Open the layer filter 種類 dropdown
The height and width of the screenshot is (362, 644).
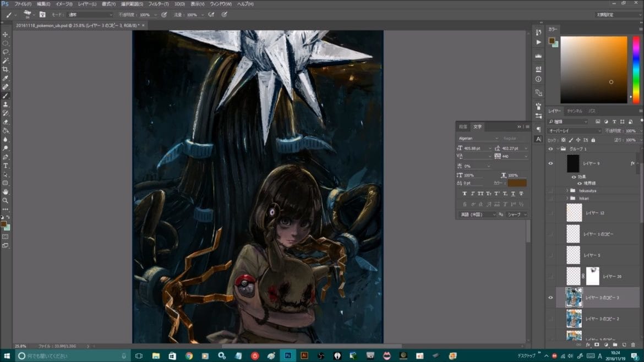(x=569, y=122)
